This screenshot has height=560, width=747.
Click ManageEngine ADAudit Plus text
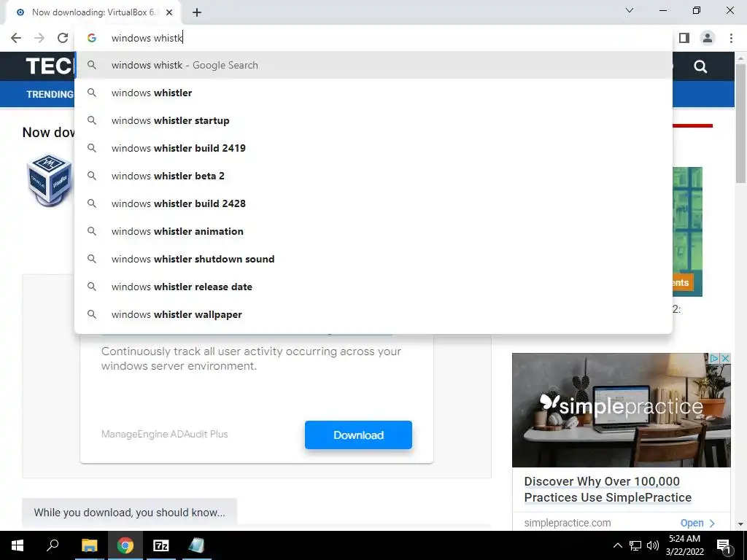coord(164,435)
